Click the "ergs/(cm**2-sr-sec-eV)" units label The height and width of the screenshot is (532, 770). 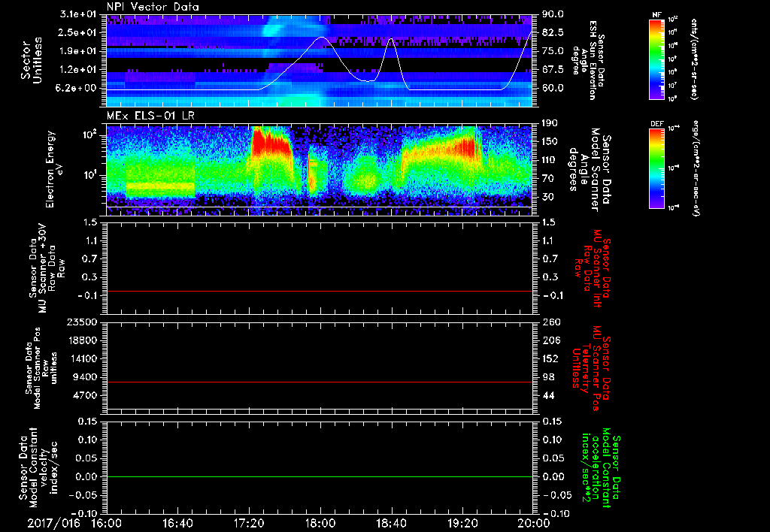[696, 168]
